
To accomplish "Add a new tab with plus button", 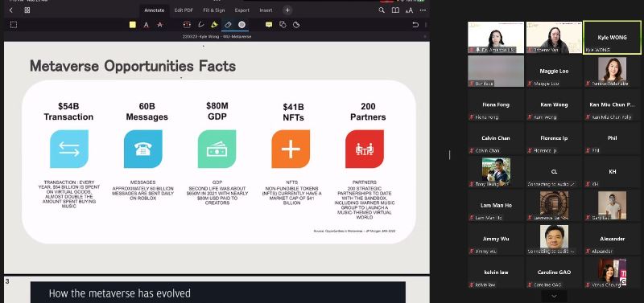I will [x=287, y=10].
